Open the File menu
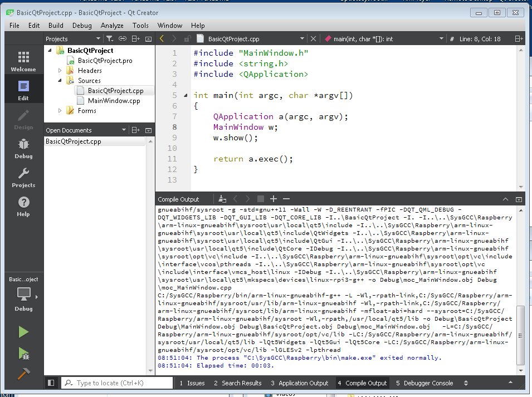The height and width of the screenshot is (397, 532). point(14,26)
